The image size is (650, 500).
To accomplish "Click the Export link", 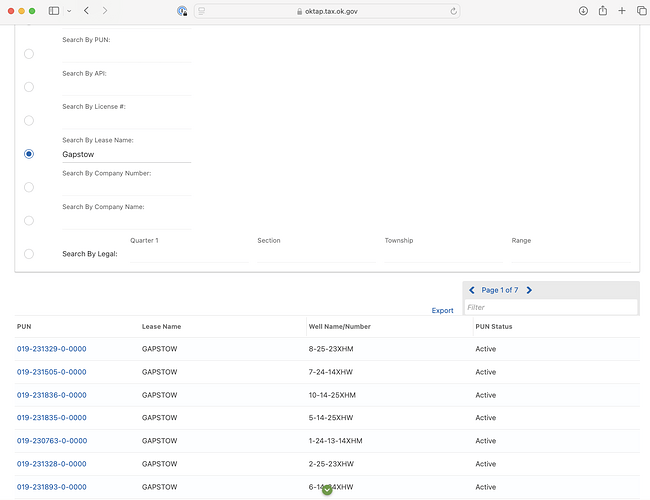I will pyautogui.click(x=442, y=310).
